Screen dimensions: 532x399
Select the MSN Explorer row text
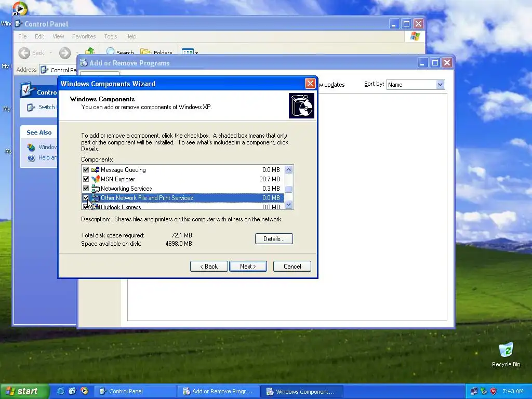pos(118,179)
